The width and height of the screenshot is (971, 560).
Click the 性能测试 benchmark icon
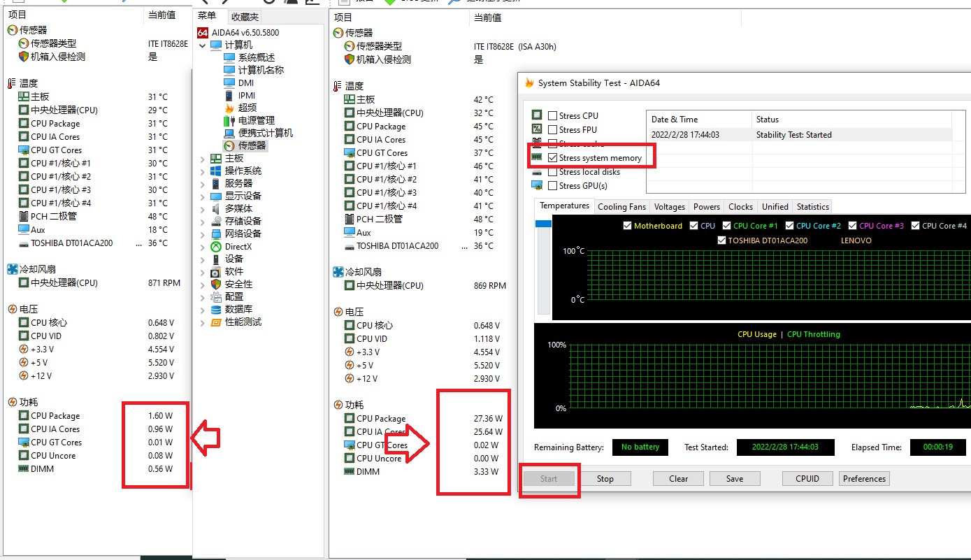tap(216, 322)
